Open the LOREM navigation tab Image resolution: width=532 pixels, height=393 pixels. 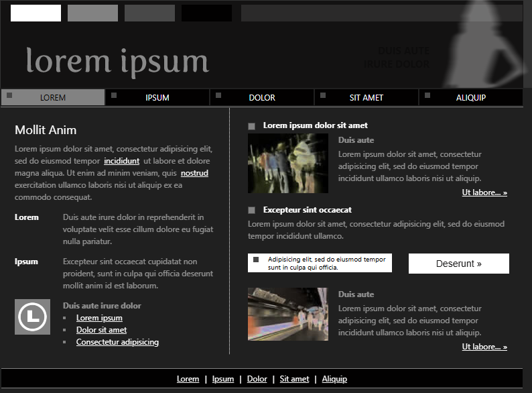point(53,98)
